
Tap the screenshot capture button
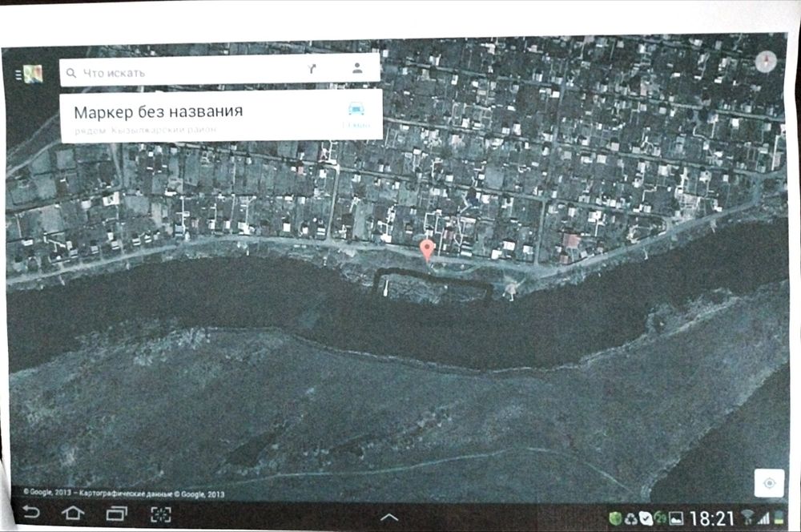161,514
